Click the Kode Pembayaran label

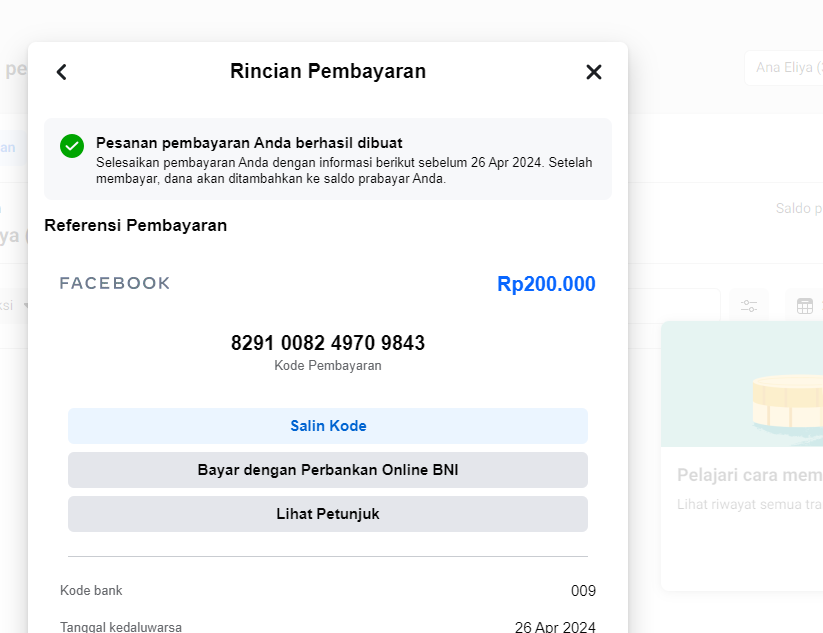click(x=328, y=366)
